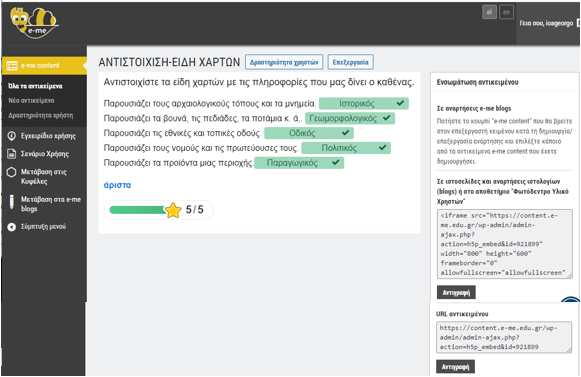Open the Οδικός answer box
Screen dimensions: 581x377
[309, 133]
